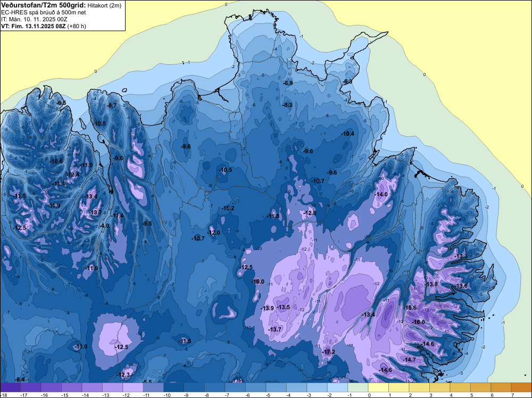The width and height of the screenshot is (532, 398).
Task: Click the -13.3 temperature value on map
Action: click(x=461, y=256)
